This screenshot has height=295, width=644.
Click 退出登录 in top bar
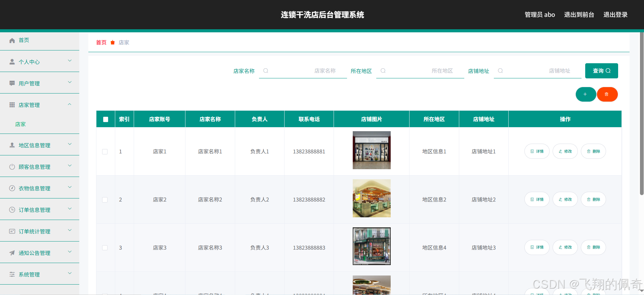click(x=615, y=15)
